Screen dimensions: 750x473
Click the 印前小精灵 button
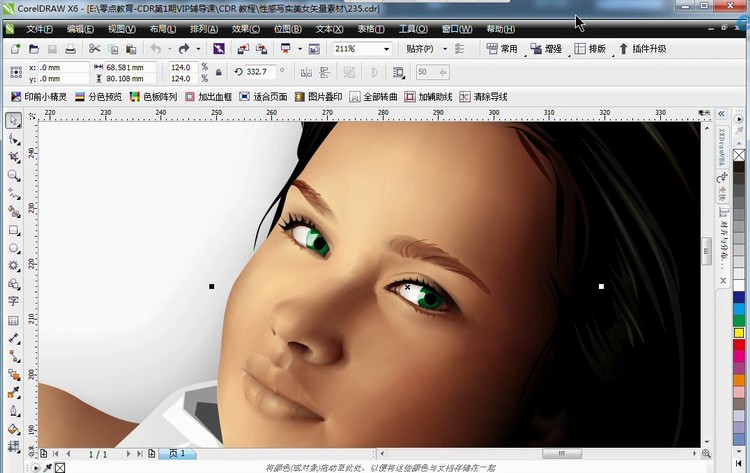[x=39, y=97]
